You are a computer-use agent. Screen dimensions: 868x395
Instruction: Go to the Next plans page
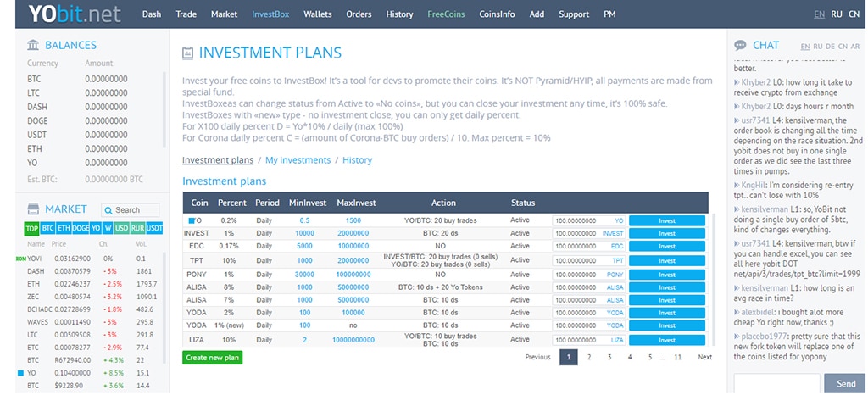point(704,358)
